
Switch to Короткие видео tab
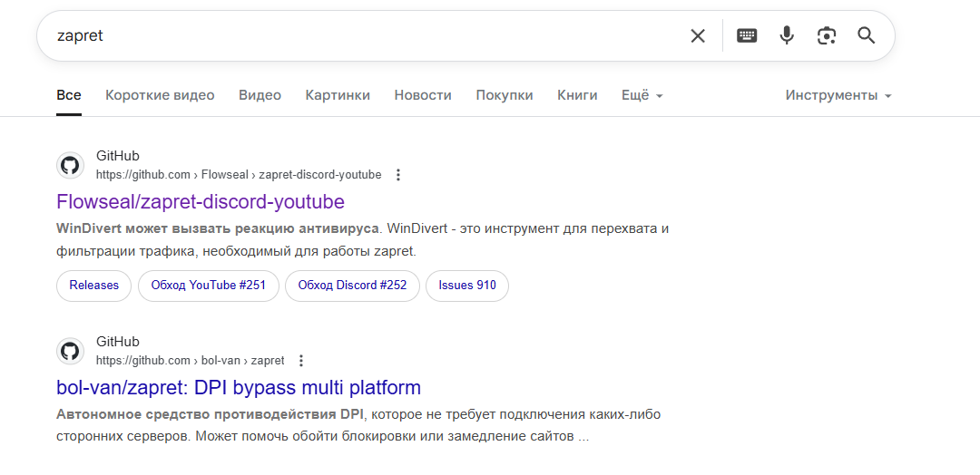coord(160,95)
